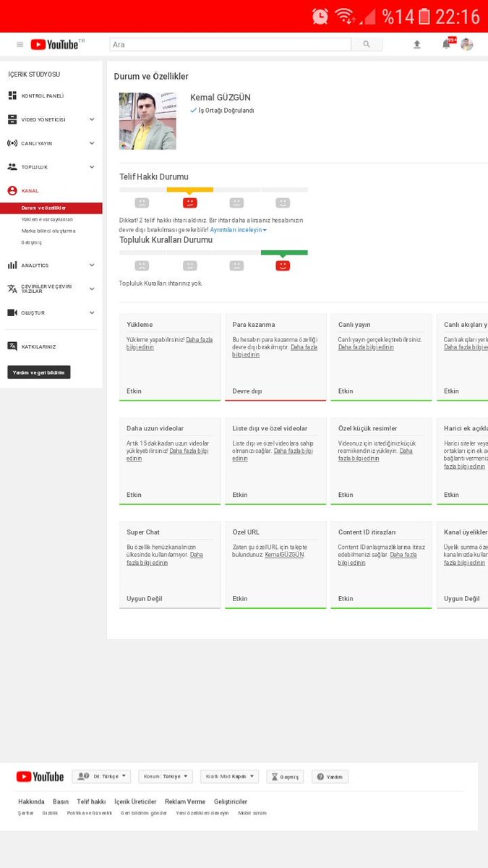
Task: Open the Basın footer link
Action: pyautogui.click(x=61, y=801)
